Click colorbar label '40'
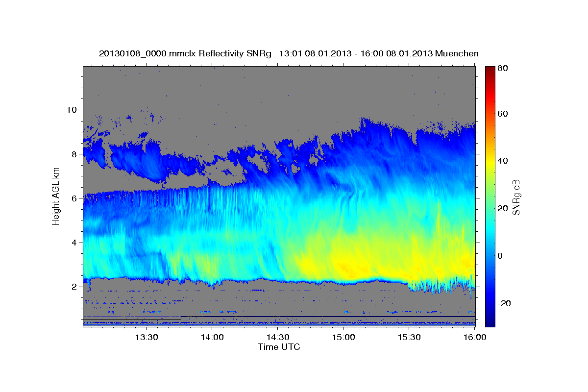Viewport: 588px width, 392px height. coord(502,161)
